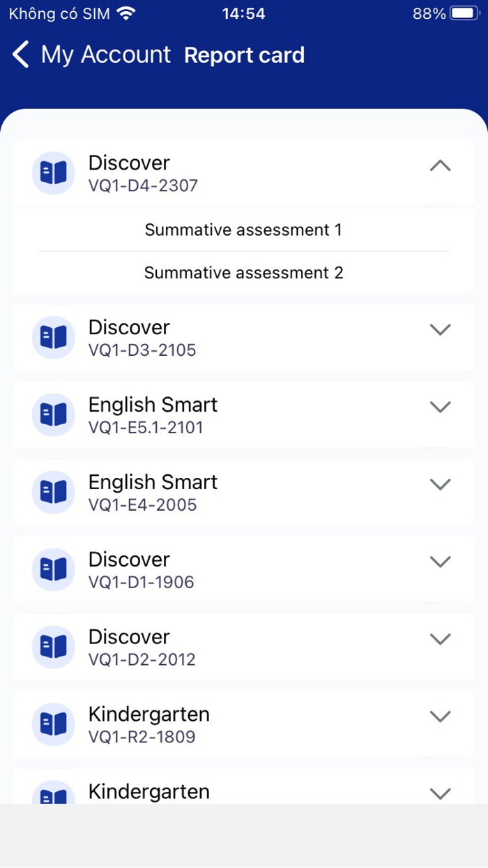Expand the Kindergarten VQ1-R2-1809 section
488x868 pixels.
pyautogui.click(x=440, y=717)
